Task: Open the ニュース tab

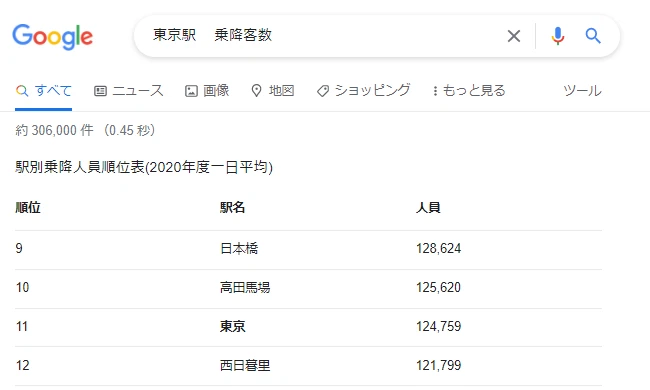Action: pyautogui.click(x=129, y=90)
